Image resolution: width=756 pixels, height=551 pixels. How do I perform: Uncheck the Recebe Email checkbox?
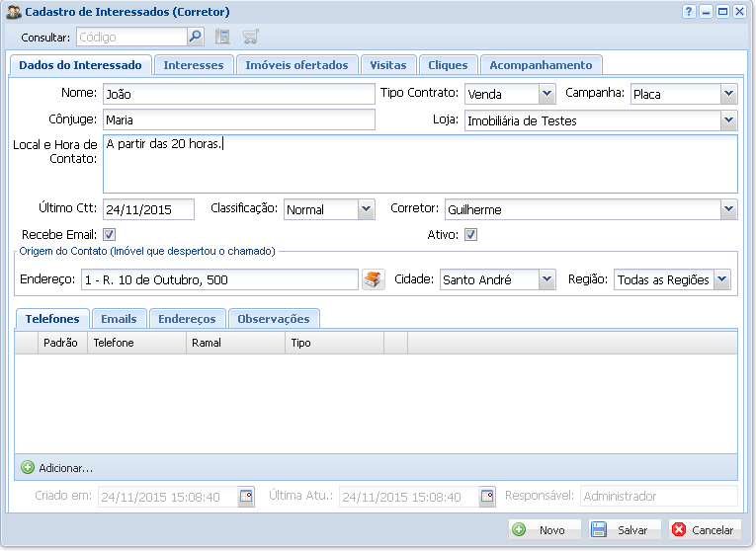tap(110, 235)
